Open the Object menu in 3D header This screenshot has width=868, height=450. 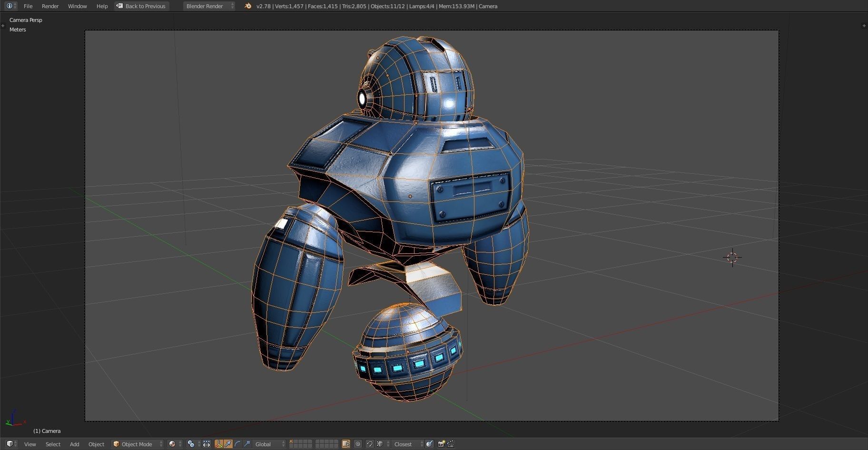coord(96,444)
